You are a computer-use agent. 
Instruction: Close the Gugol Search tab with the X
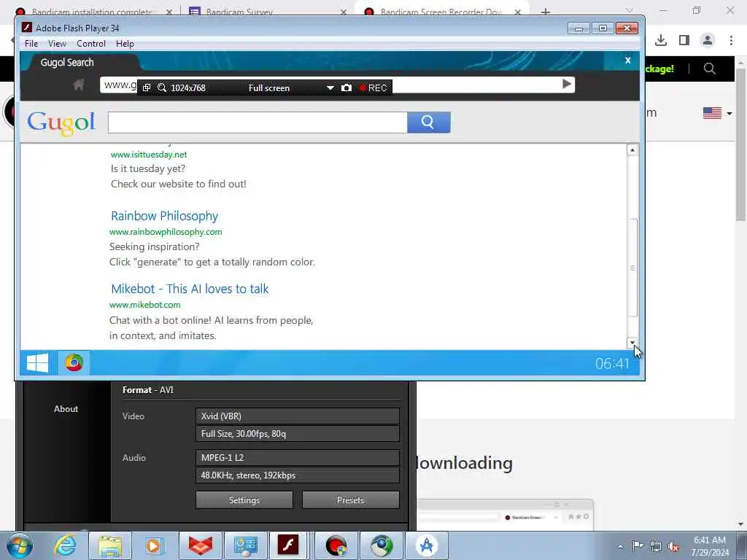pyautogui.click(x=628, y=61)
